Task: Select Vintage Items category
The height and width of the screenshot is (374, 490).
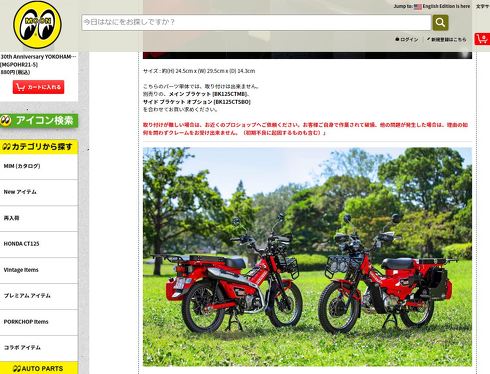Action: [x=39, y=270]
